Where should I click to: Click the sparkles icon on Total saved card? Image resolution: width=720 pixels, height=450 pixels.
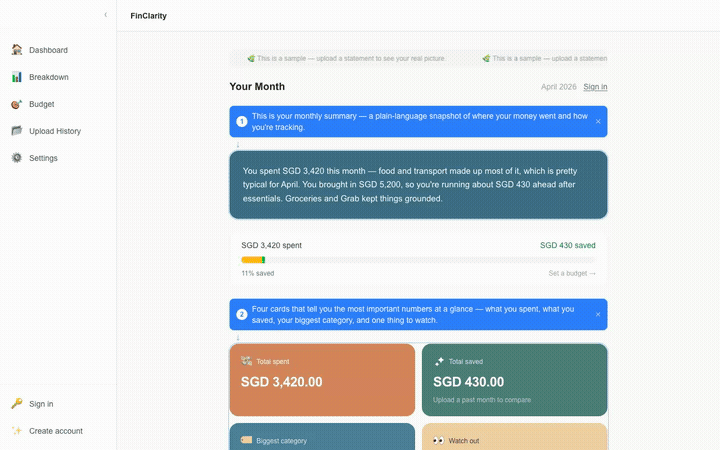[x=439, y=361]
